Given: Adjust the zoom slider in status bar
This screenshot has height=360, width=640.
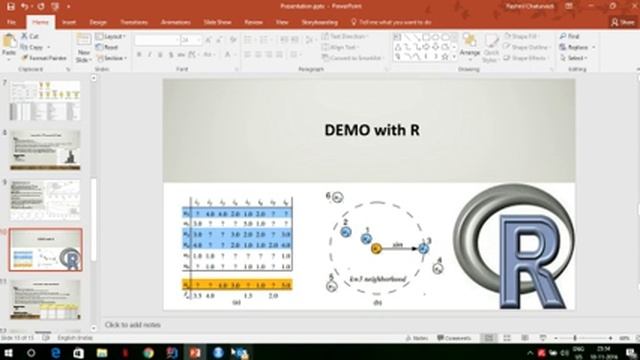Looking at the screenshot, I should (575, 338).
